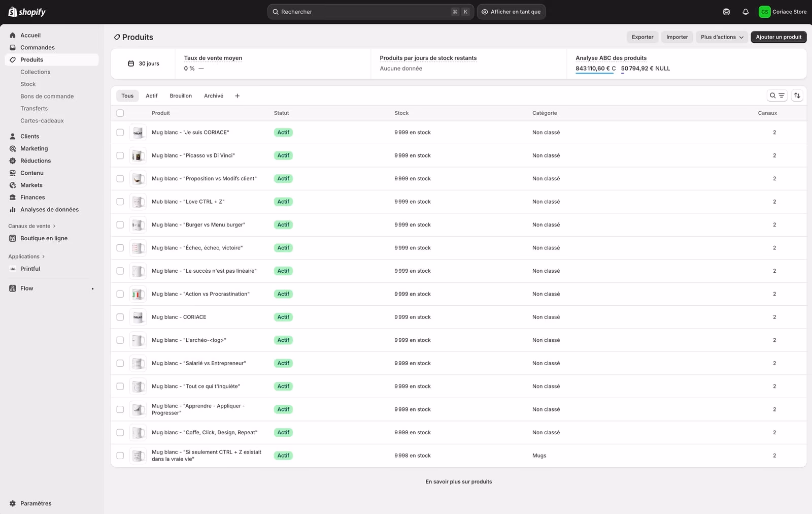The height and width of the screenshot is (514, 812).
Task: Focus the Rechercher search field
Action: [370, 12]
